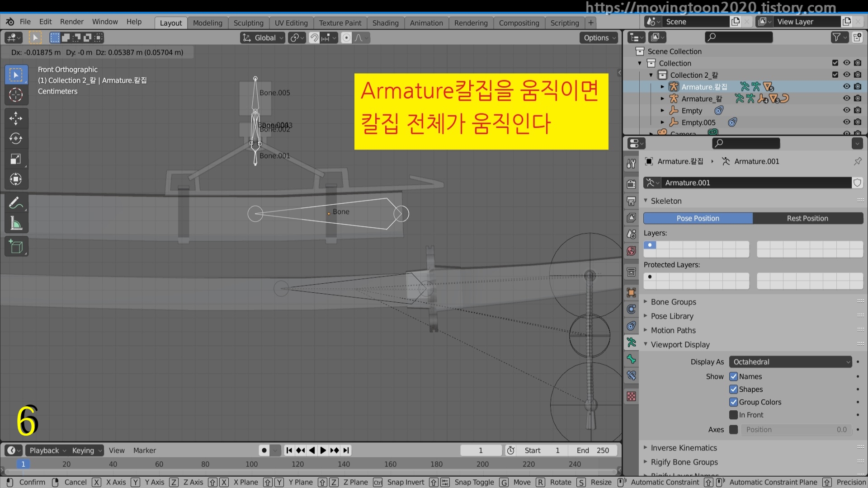This screenshot has width=868, height=488.
Task: Play the animation forward
Action: click(x=323, y=450)
